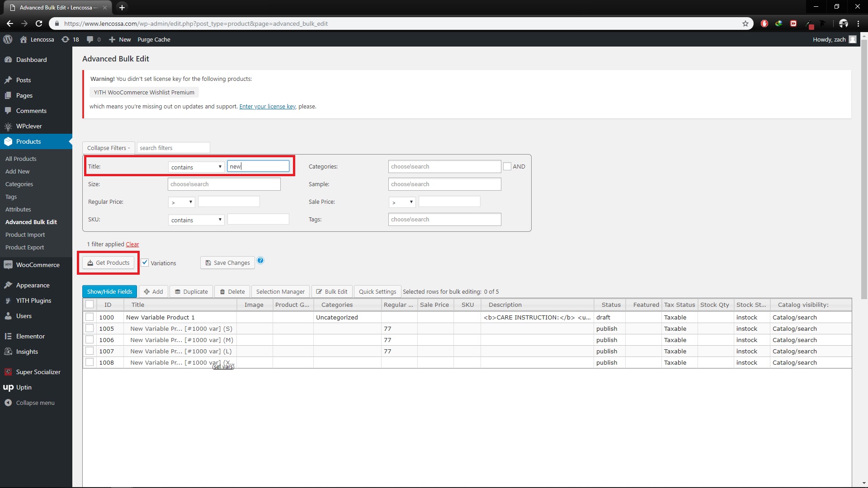Open comments bubble in admin bar

pos(90,39)
